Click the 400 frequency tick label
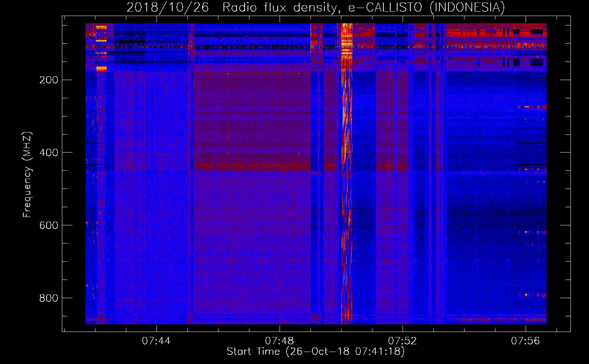The width and height of the screenshot is (589, 364). pyautogui.click(x=49, y=153)
